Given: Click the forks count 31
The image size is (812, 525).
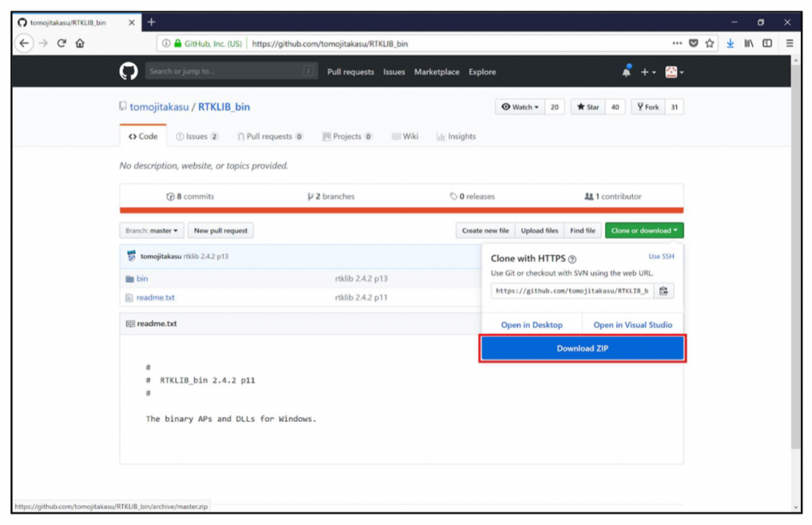Looking at the screenshot, I should click(674, 107).
